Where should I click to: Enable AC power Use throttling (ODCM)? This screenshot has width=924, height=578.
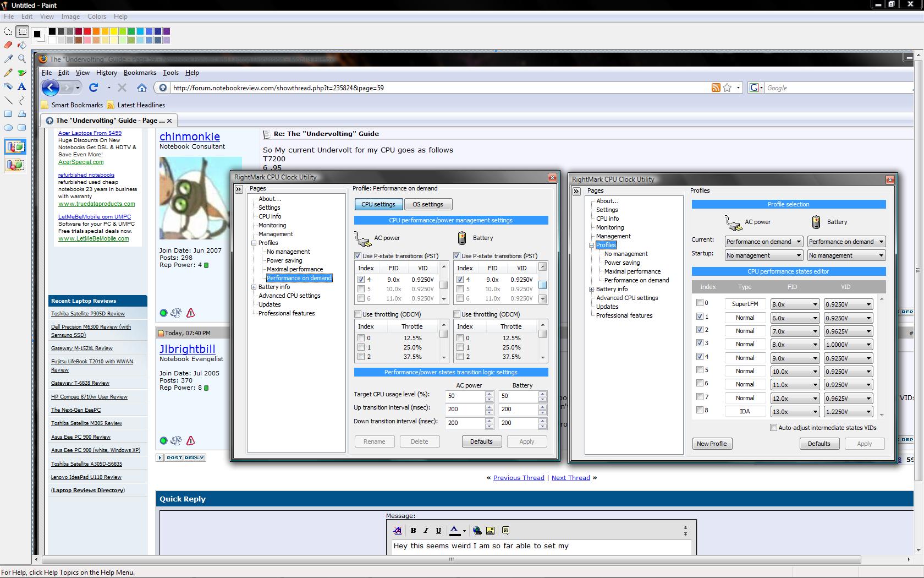click(x=358, y=314)
